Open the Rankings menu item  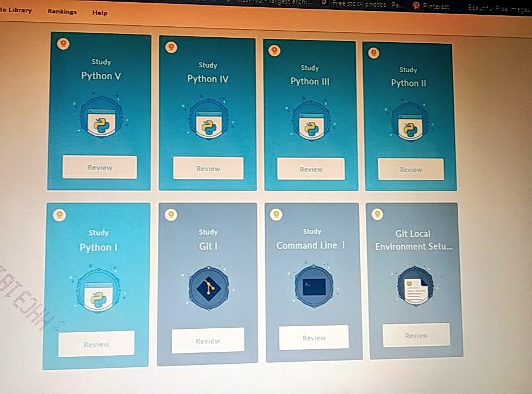click(62, 11)
